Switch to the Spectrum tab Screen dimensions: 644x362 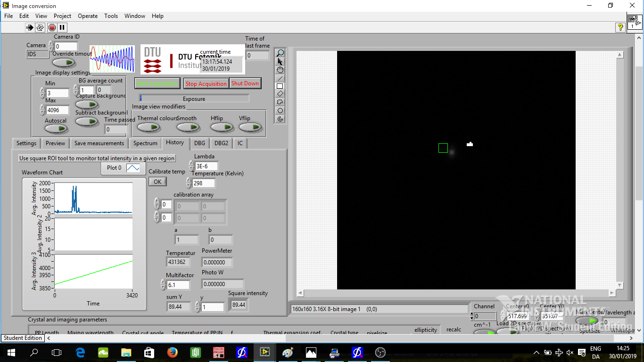145,143
